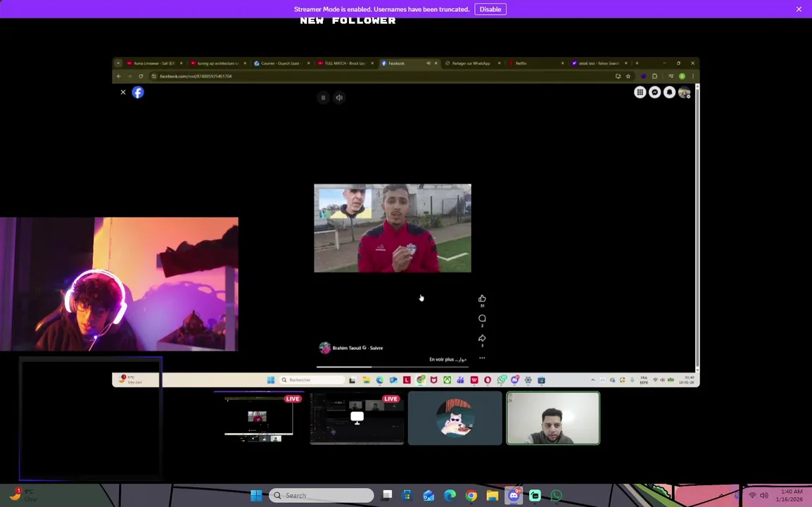The height and width of the screenshot is (507, 812).
Task: Open the Chrome three-dot menu
Action: click(x=693, y=76)
